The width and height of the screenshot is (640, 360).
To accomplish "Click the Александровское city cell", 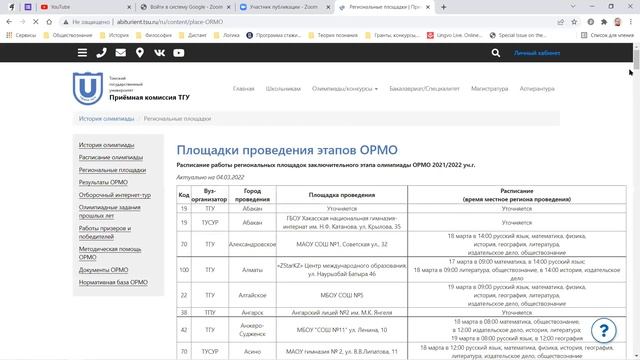I will coord(252,244).
